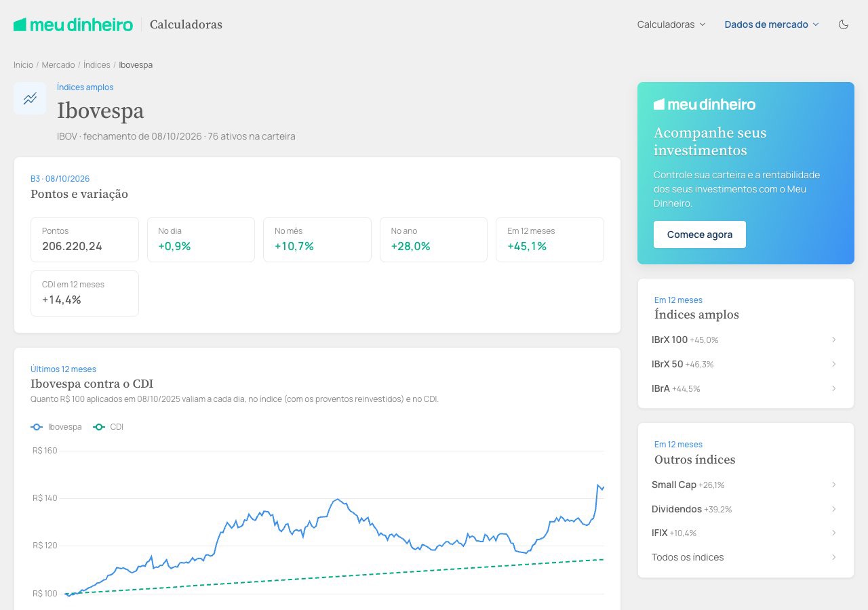Go to Início in the breadcrumb
868x610 pixels.
pos(23,65)
